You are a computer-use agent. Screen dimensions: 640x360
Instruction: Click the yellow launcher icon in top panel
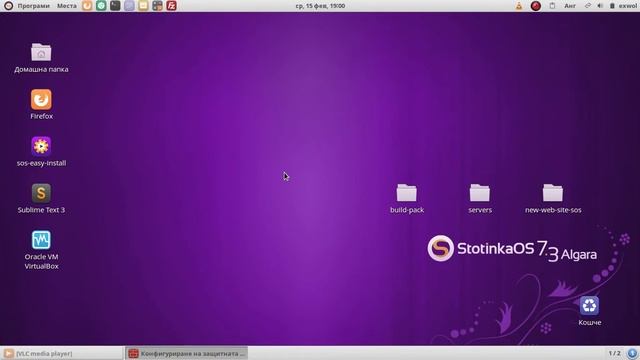point(143,6)
